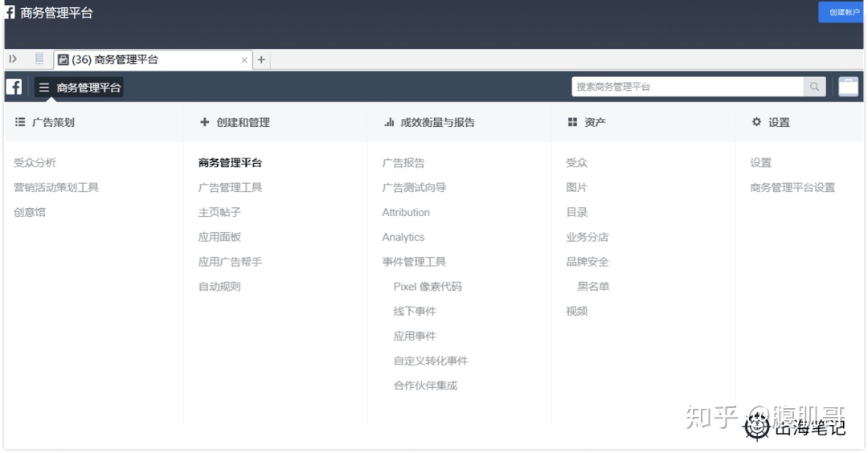Open 营销活动策划工具
The height and width of the screenshot is (453, 868).
[x=56, y=187]
